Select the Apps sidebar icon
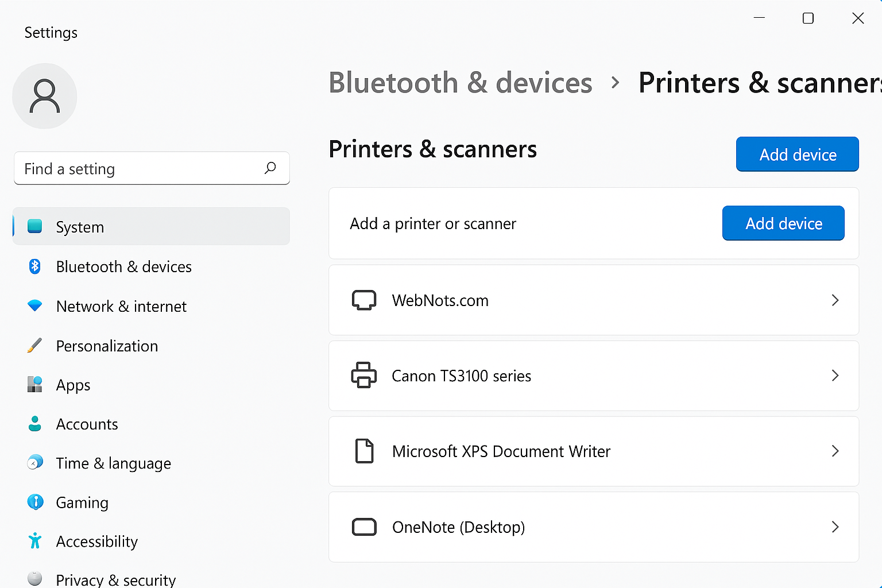The height and width of the screenshot is (588, 882). pos(35,385)
